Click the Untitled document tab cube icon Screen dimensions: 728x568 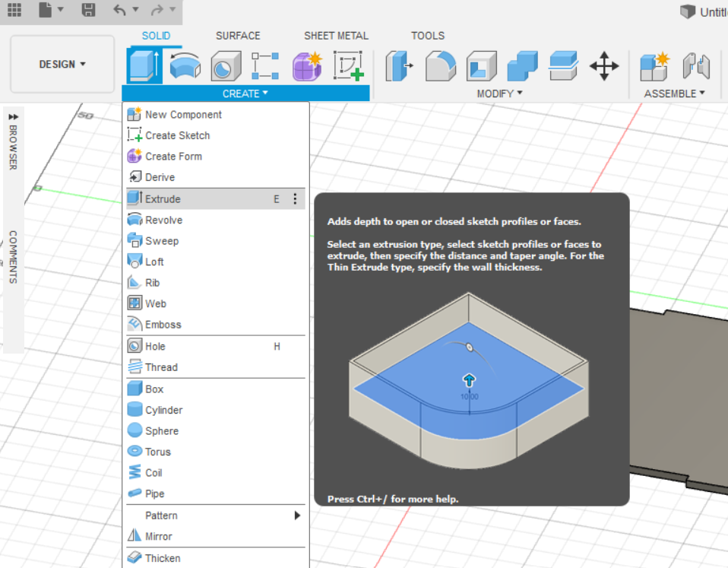(688, 11)
